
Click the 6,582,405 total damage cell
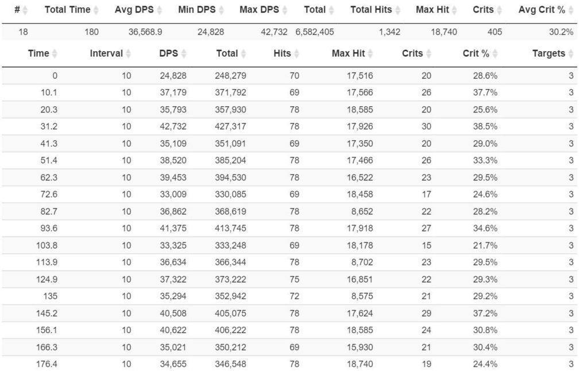315,32
